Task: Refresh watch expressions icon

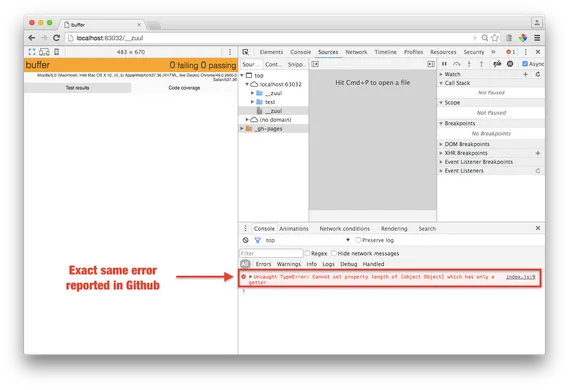Action: point(538,74)
